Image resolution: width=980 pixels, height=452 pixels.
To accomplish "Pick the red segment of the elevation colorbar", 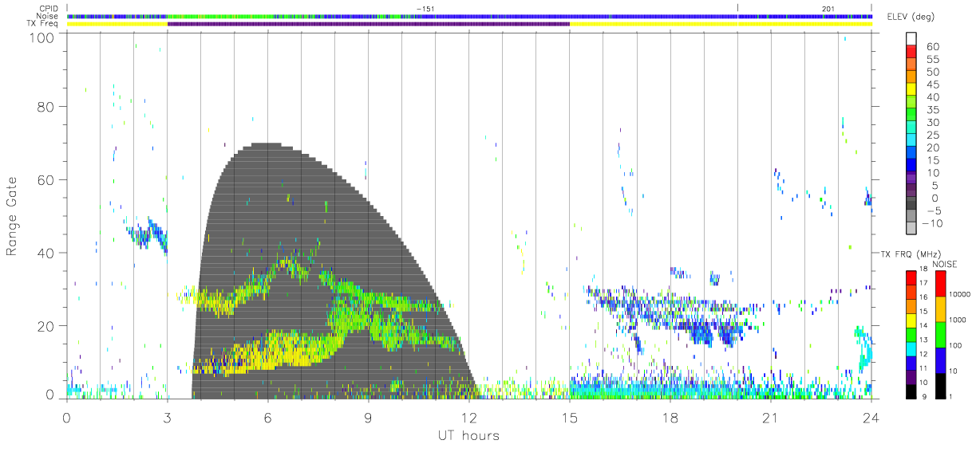I will pyautogui.click(x=912, y=52).
